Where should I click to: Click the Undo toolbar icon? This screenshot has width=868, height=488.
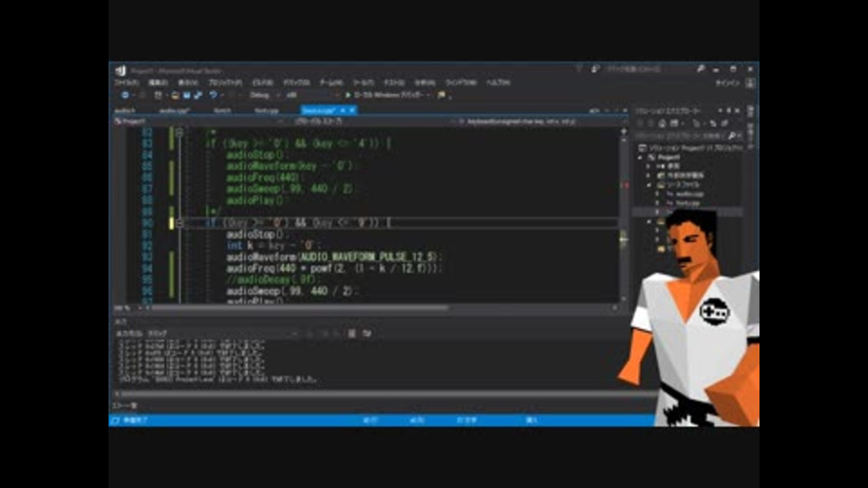(213, 95)
